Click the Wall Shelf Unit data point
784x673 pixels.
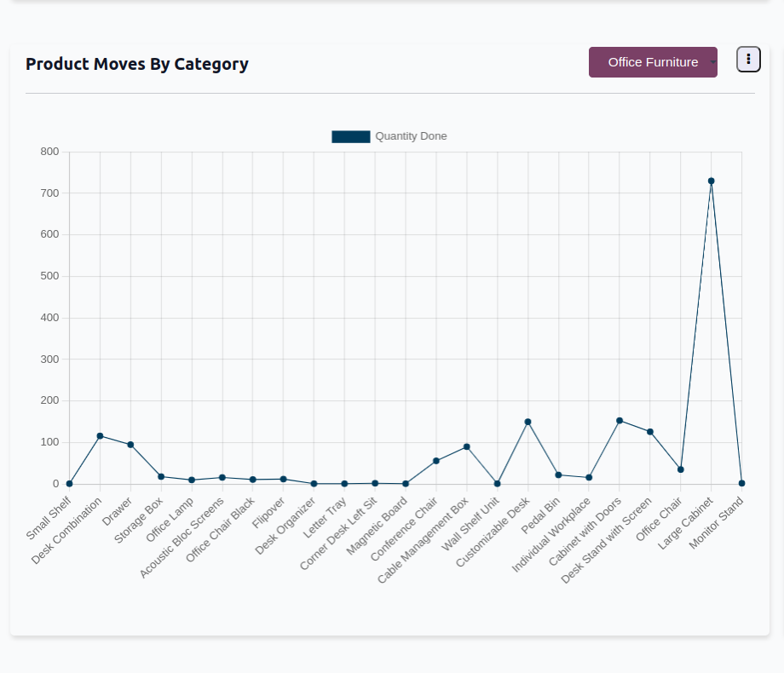pos(498,484)
